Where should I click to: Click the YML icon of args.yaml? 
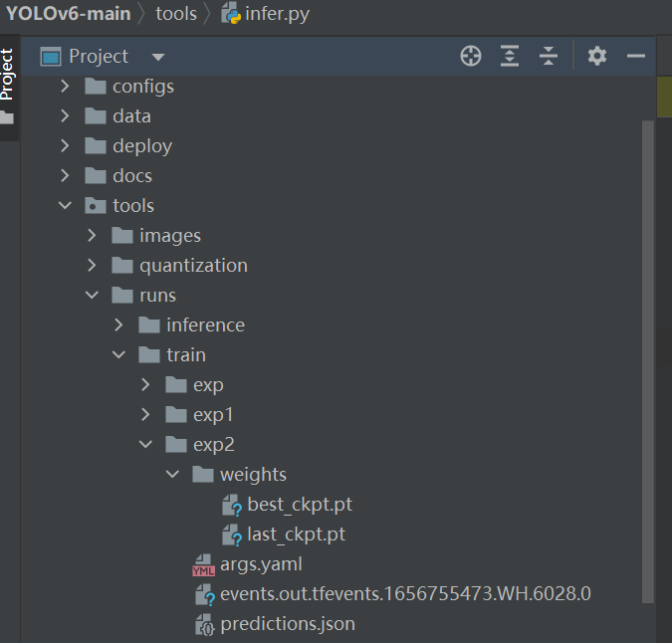[x=203, y=565]
